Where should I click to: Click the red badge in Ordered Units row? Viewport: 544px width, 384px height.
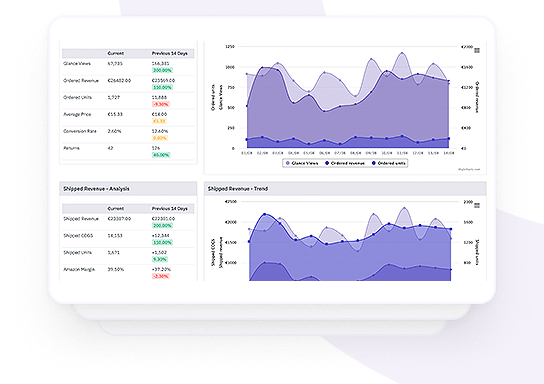[x=161, y=104]
